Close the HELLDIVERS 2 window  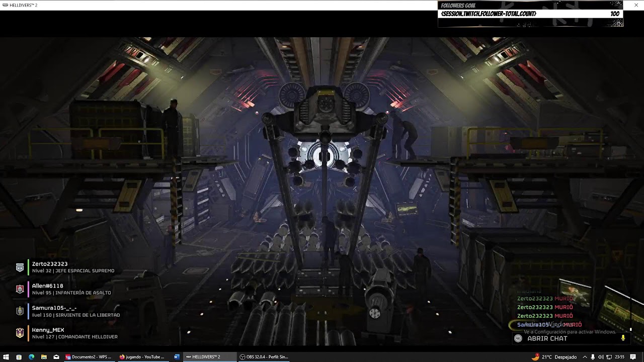(x=636, y=5)
